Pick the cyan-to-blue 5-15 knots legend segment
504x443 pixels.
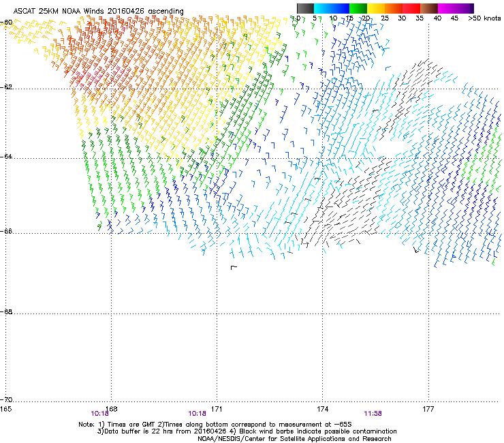click(x=332, y=8)
